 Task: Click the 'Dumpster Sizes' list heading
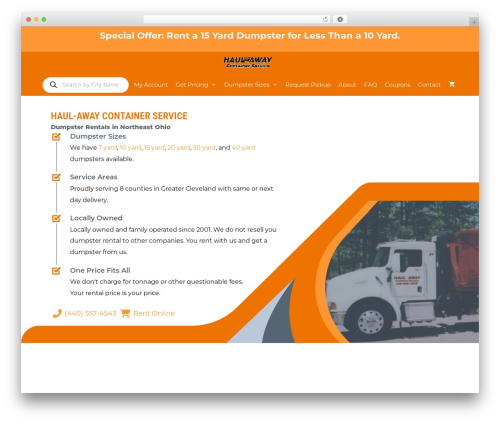click(x=98, y=136)
